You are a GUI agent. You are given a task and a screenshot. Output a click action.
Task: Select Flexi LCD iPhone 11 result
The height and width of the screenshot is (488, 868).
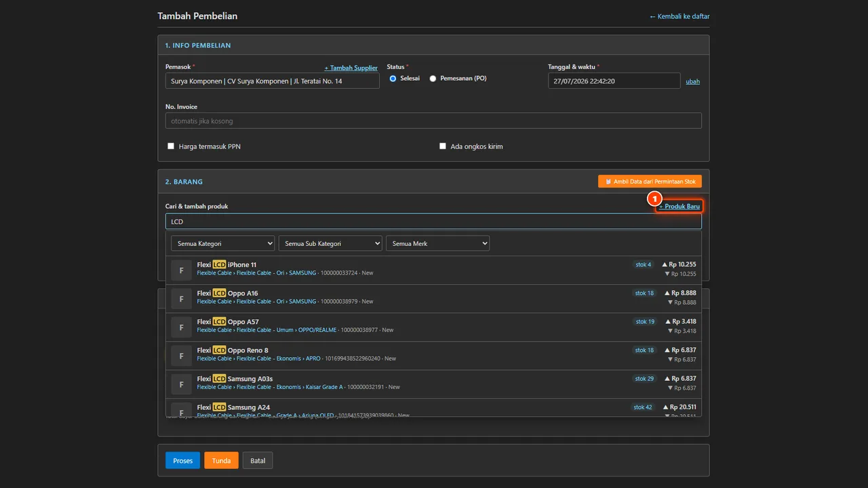[x=433, y=270]
